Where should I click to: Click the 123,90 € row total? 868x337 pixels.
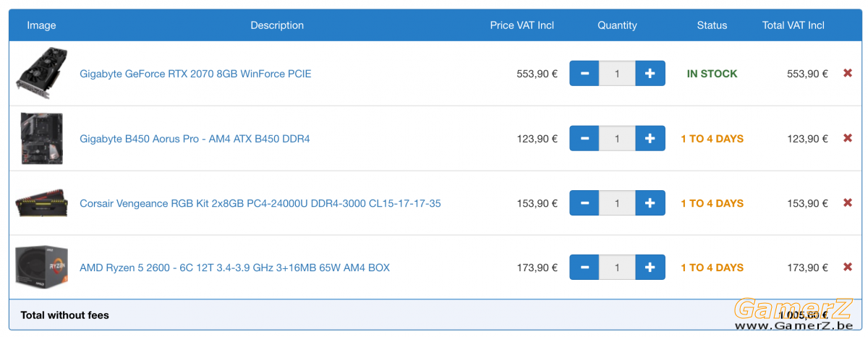(x=807, y=139)
